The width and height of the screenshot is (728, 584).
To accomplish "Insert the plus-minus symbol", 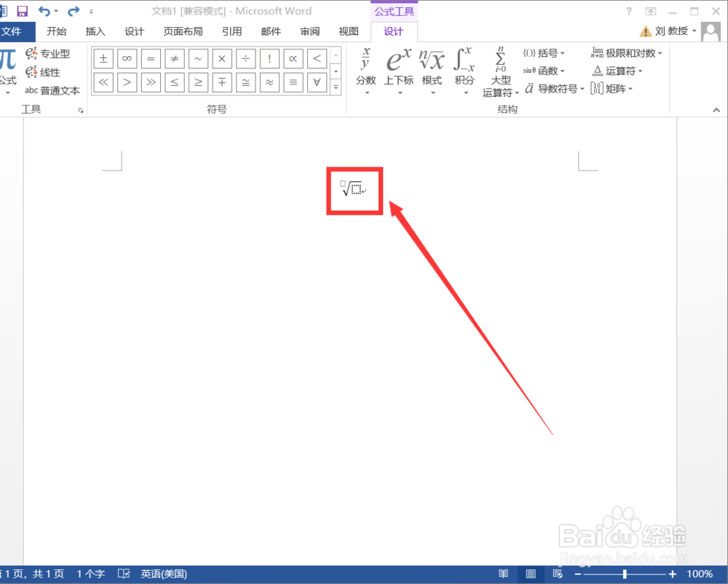I will 103,58.
